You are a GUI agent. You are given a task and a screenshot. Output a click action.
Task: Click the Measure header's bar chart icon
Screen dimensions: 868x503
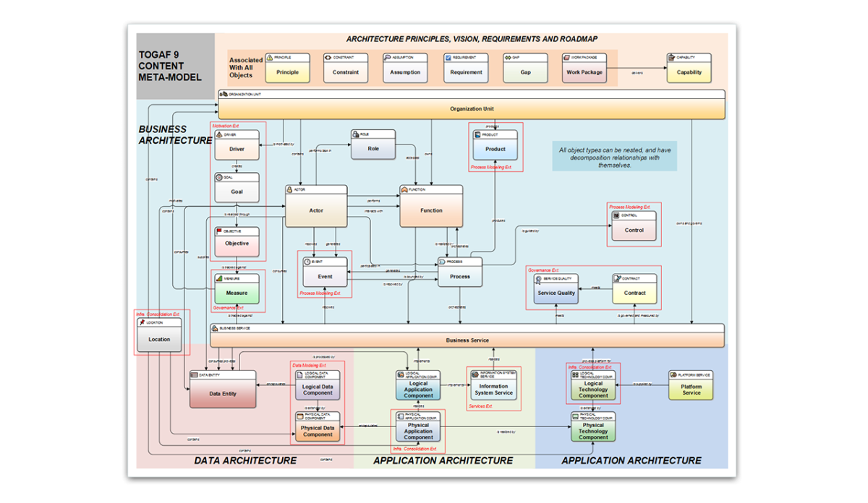pyautogui.click(x=220, y=278)
